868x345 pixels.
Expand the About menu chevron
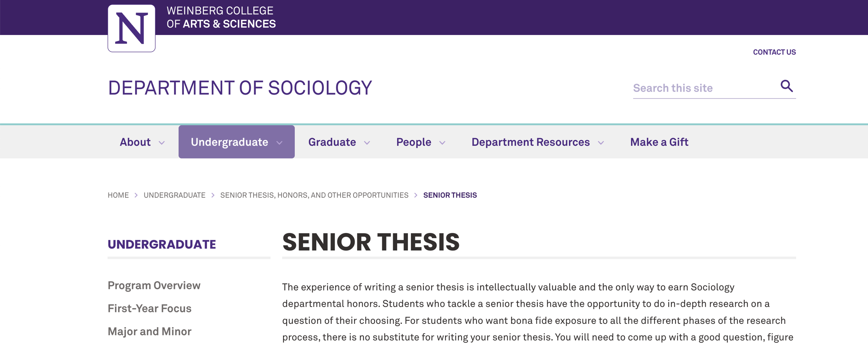(x=161, y=143)
